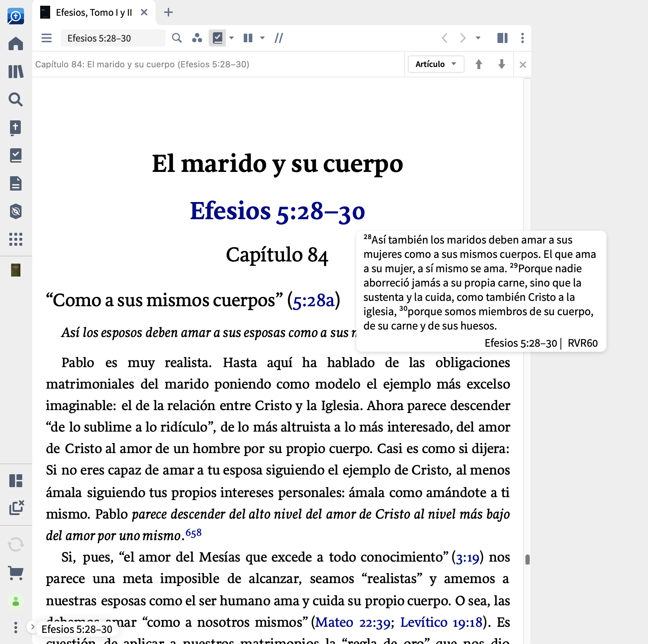Close the locator bar with X
648x644 pixels.
coord(523,65)
